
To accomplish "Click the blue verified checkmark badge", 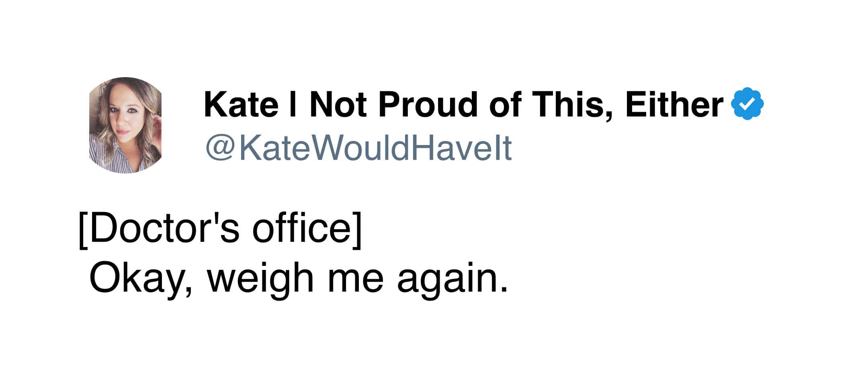I will pyautogui.click(x=747, y=104).
